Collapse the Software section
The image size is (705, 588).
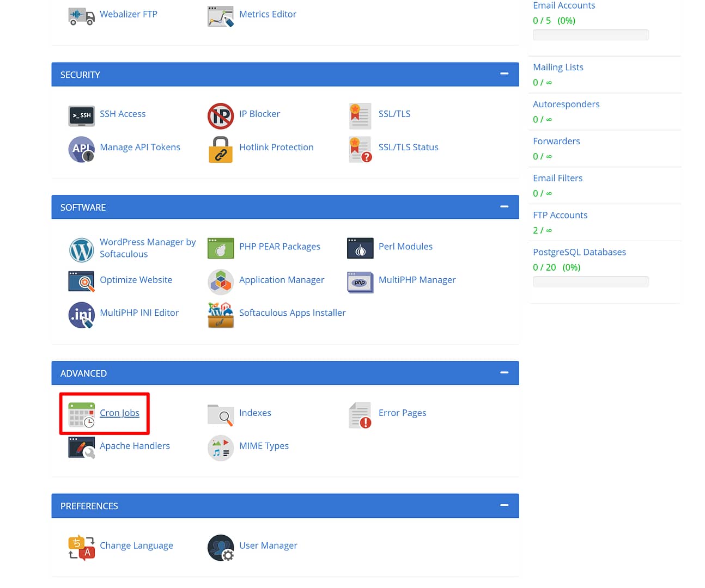point(505,206)
